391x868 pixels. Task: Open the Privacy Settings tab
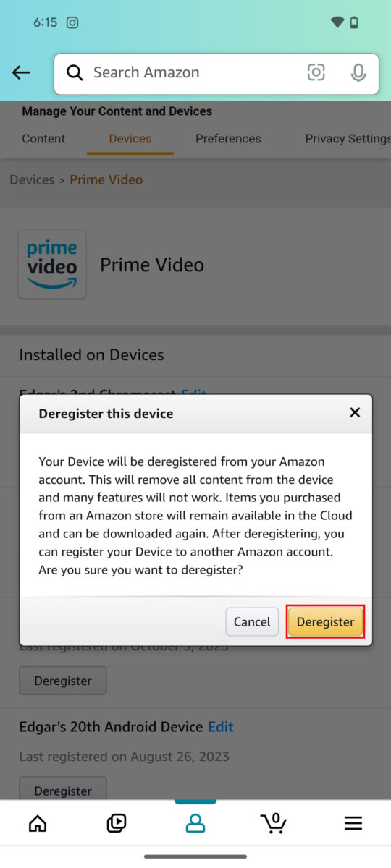[x=348, y=139]
